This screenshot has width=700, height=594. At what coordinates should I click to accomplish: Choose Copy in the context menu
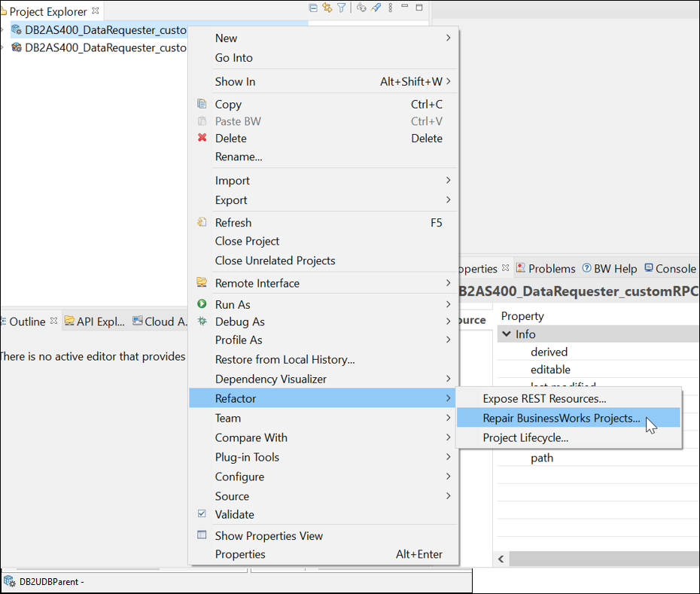(x=324, y=104)
